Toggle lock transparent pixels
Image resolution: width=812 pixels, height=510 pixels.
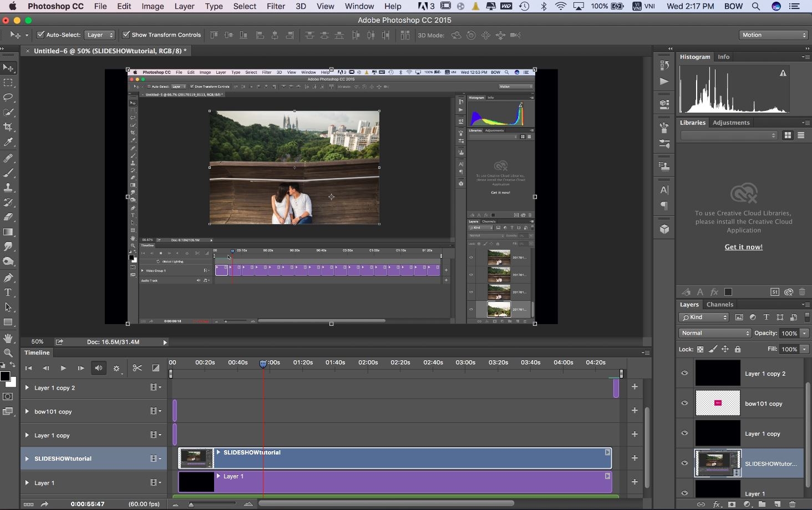700,349
